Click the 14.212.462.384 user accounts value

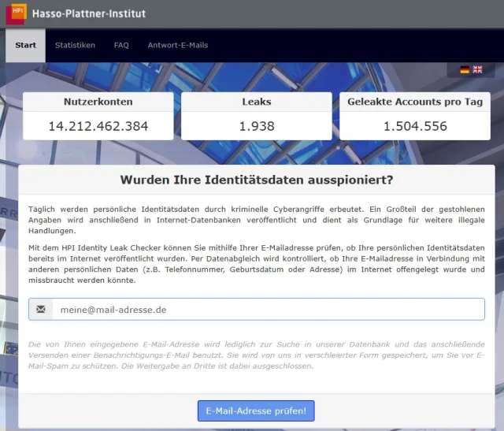(x=98, y=126)
